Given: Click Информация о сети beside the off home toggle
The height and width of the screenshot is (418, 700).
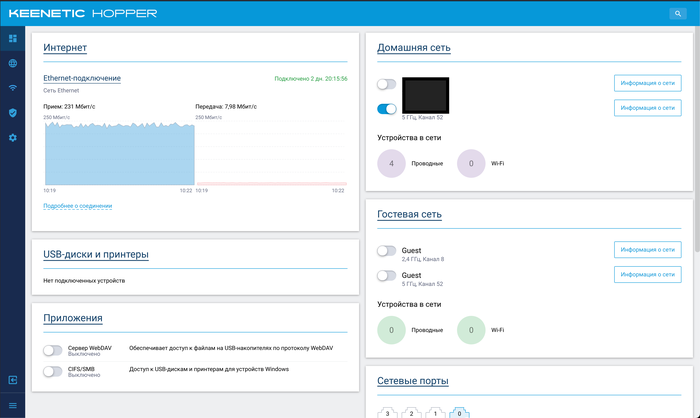Looking at the screenshot, I should pos(647,83).
